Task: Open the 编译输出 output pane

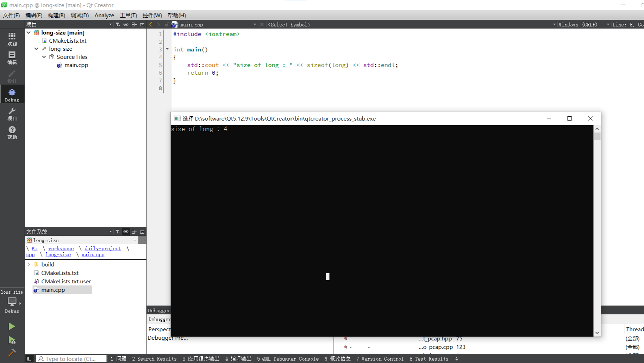Action: 238,359
